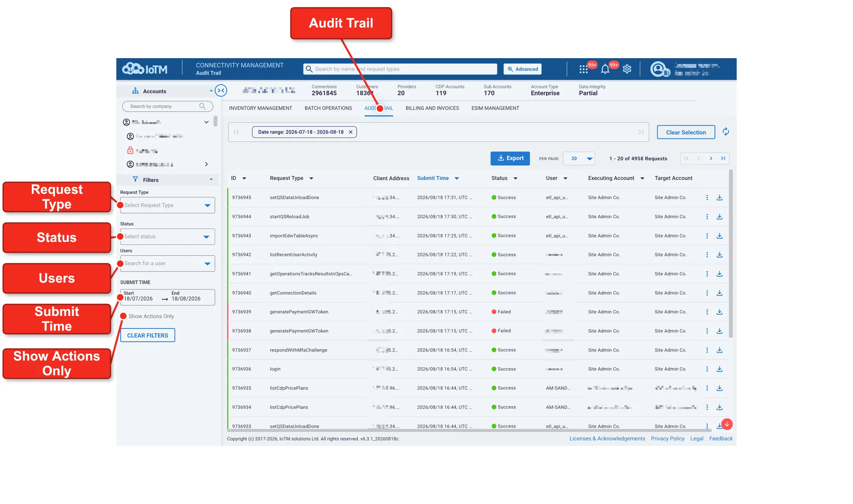Open the user profile avatar icon
The height and width of the screenshot is (504, 853).
tap(658, 69)
